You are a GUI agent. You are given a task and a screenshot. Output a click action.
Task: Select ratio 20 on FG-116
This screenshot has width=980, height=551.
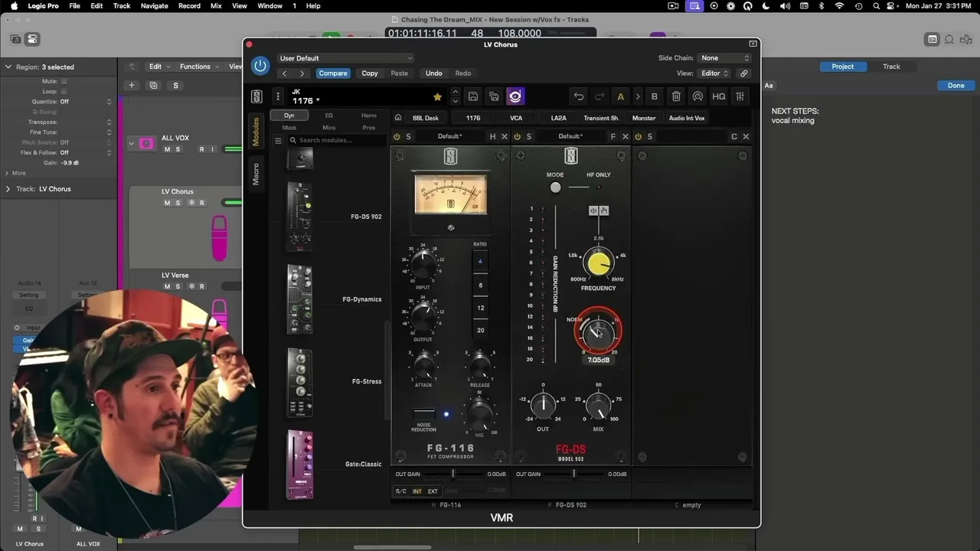pyautogui.click(x=481, y=331)
